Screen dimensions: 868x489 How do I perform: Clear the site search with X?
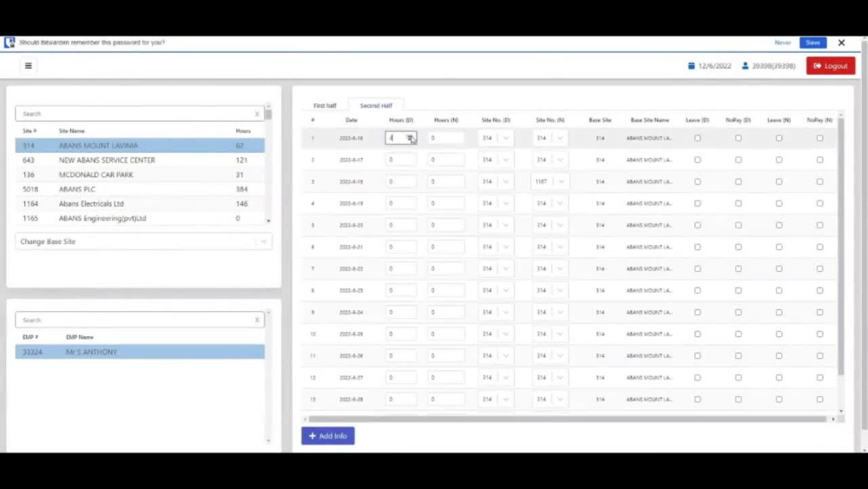coord(257,114)
